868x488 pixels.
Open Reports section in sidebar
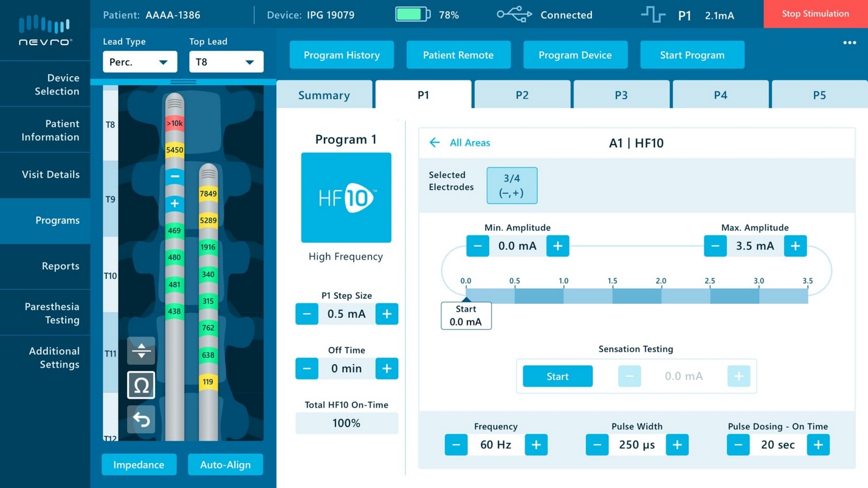(45, 266)
